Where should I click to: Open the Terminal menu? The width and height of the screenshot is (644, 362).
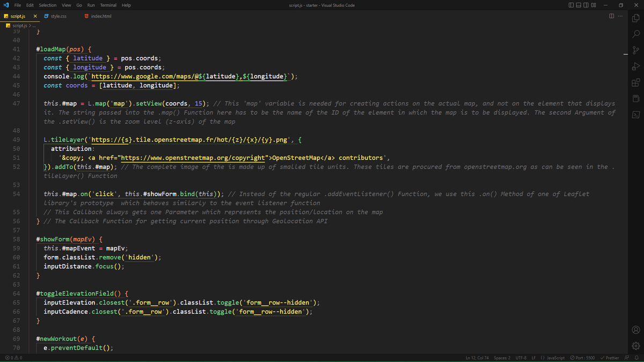[x=108, y=5]
